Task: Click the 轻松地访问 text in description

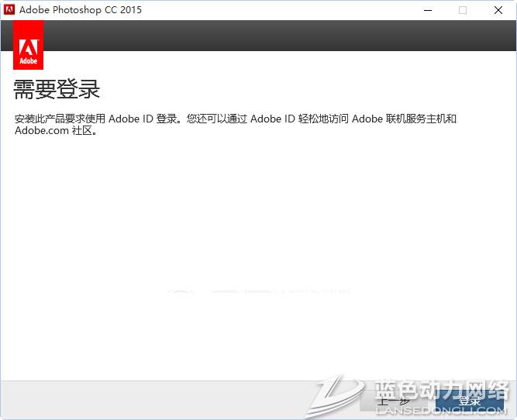Action: (323, 119)
